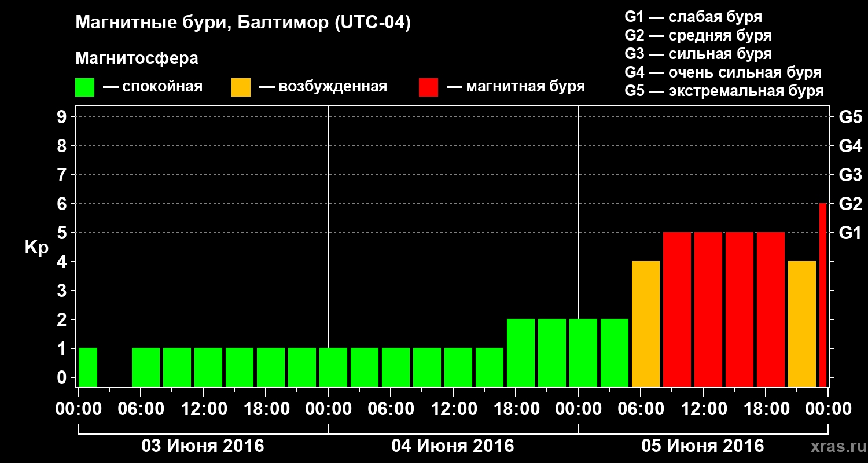Click 'G5 — экстремальная буря' legend line

click(724, 91)
